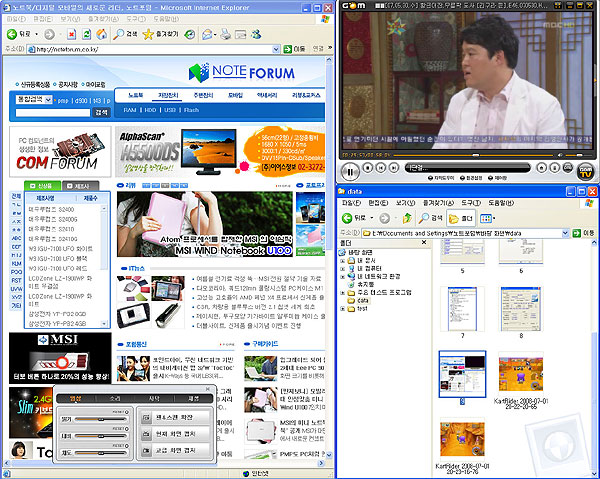
Task: Go to Home page in Internet Explorer
Action: (x=101, y=34)
